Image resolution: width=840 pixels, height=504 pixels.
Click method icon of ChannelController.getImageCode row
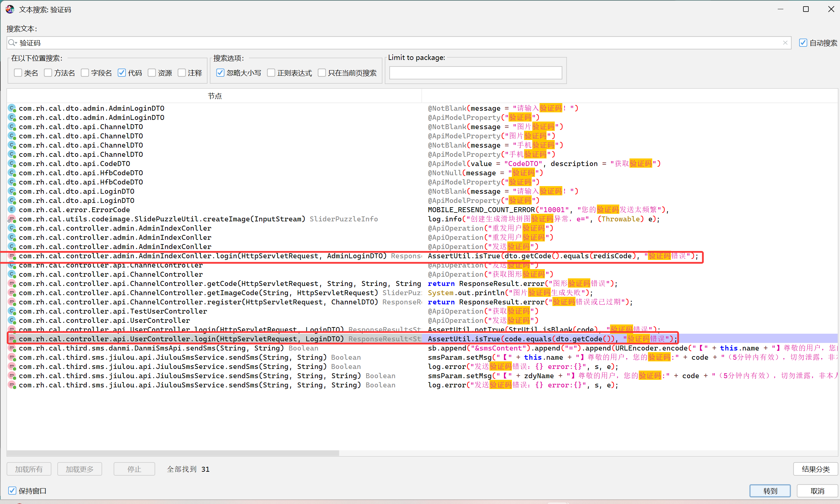12,293
